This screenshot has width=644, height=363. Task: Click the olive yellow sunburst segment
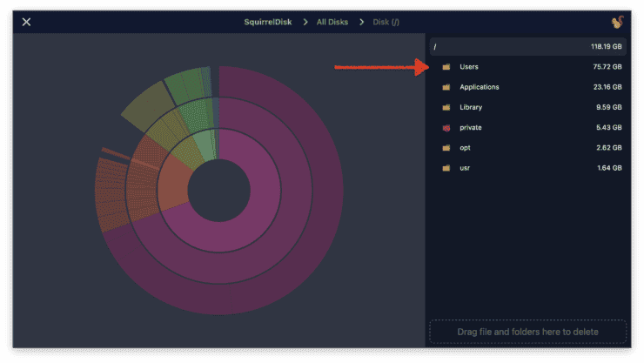pyautogui.click(x=144, y=106)
